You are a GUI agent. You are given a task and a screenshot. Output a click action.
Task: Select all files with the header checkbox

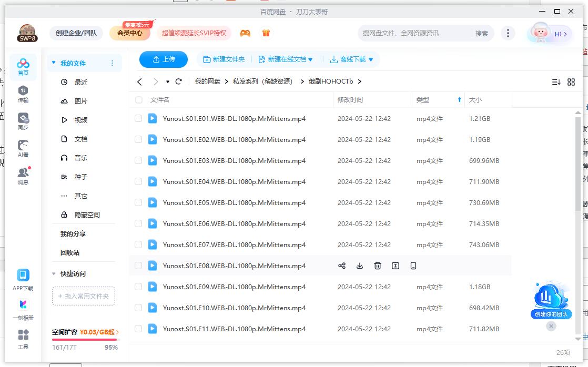click(x=138, y=99)
